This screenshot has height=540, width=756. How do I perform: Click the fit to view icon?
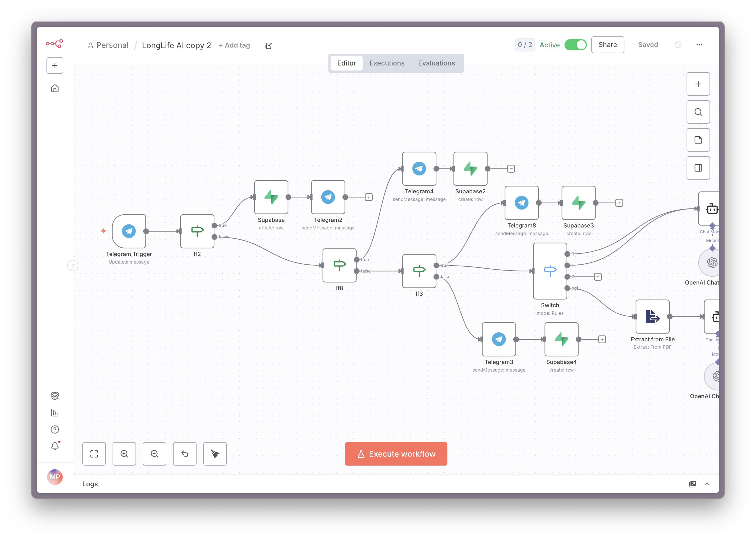coord(94,454)
